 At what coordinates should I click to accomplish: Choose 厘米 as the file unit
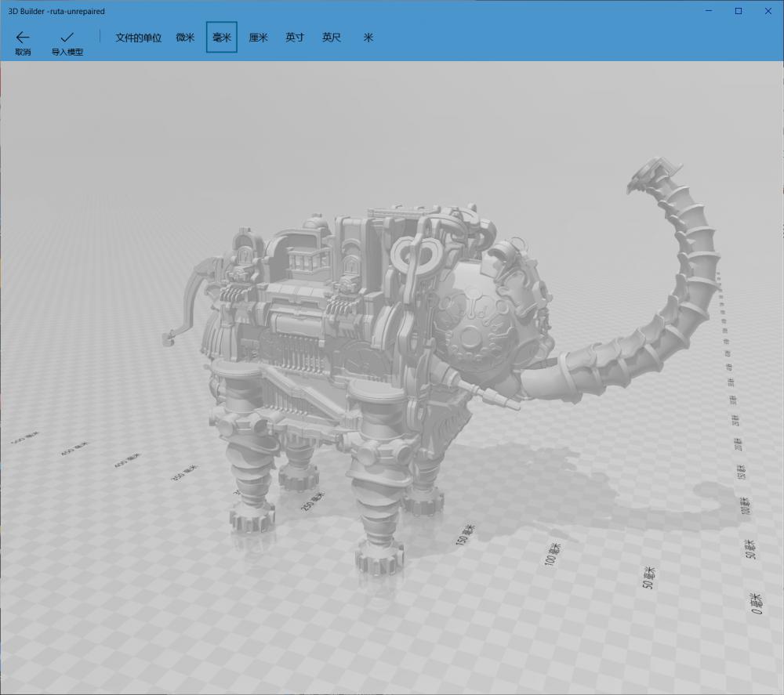258,38
